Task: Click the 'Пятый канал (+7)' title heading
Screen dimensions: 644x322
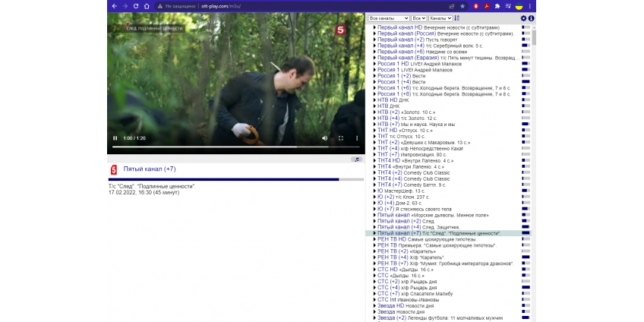Action: (150, 169)
